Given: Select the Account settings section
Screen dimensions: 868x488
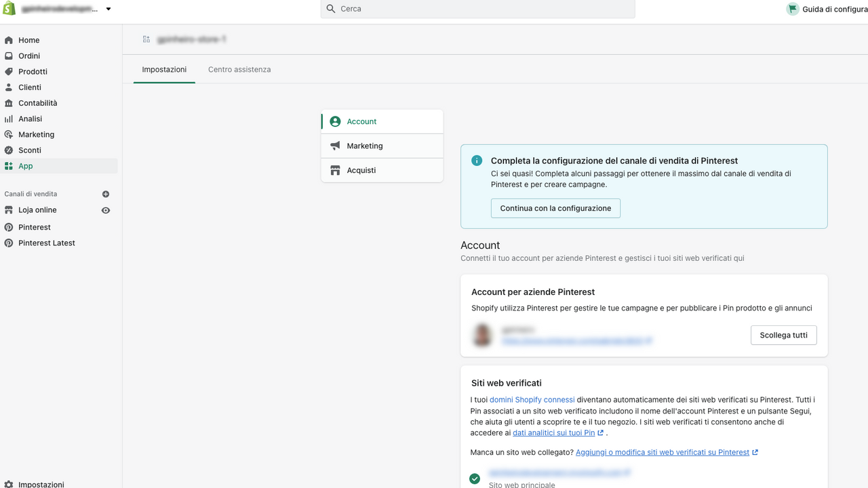Looking at the screenshot, I should 382,121.
